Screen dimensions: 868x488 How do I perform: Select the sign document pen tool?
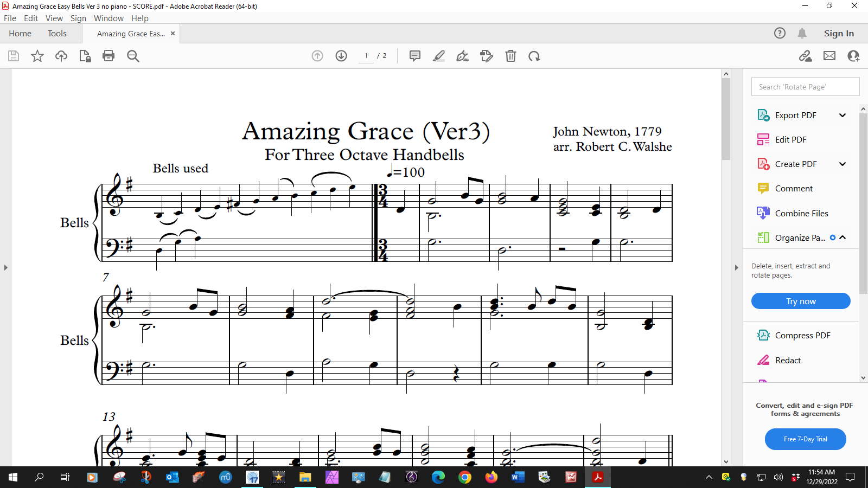[x=463, y=56]
